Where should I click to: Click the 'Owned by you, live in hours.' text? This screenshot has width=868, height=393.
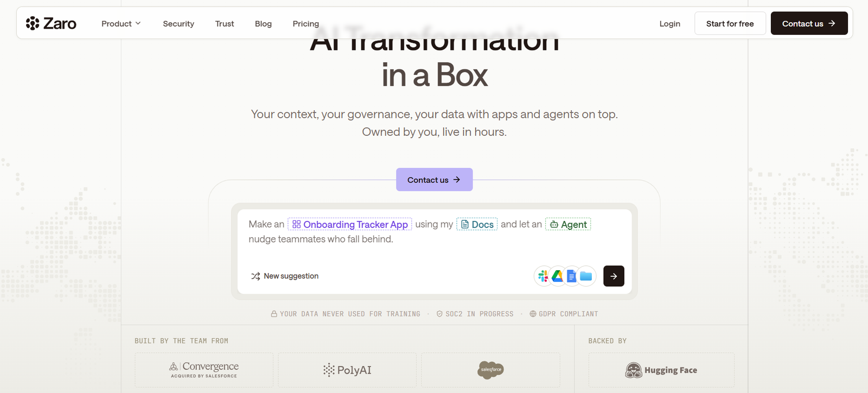coord(434,132)
